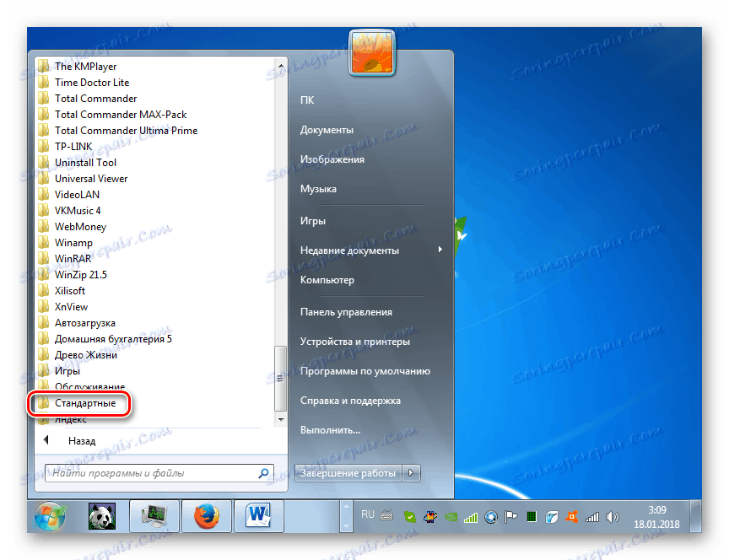The width and height of the screenshot is (729, 560).
Task: Open ПК user folder link
Action: pos(307,100)
